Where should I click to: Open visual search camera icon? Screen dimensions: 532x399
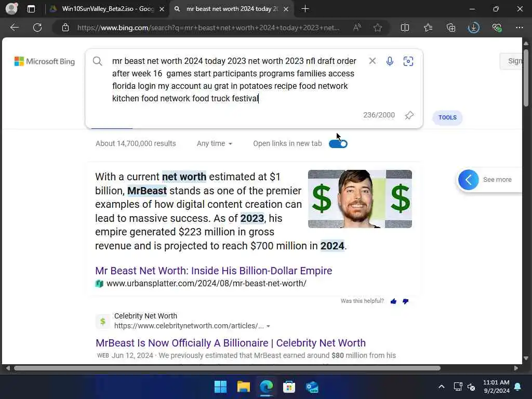(x=408, y=61)
